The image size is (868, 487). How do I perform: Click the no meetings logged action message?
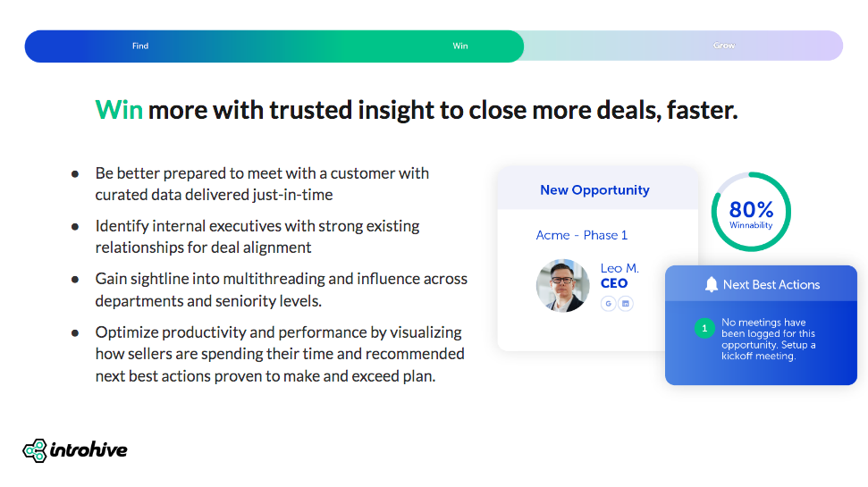(769, 340)
